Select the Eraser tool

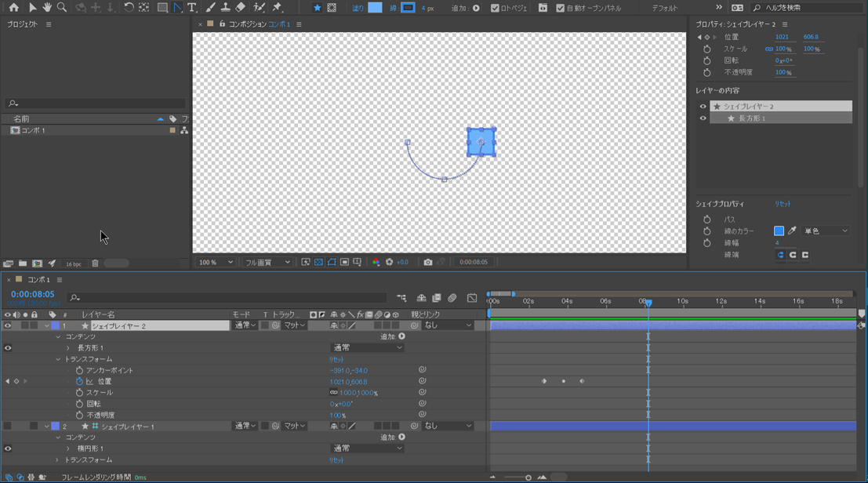click(241, 8)
